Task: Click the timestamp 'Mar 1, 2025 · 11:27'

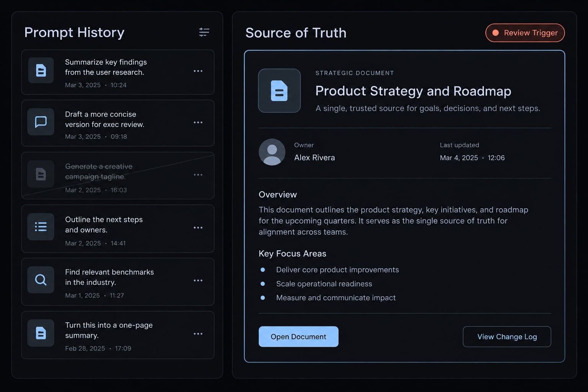Action: (95, 296)
